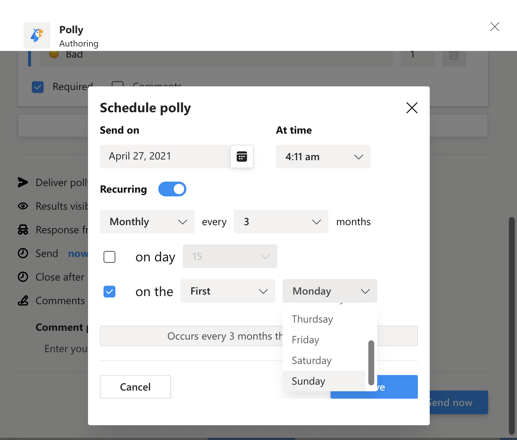Close the Schedule polly dialog
Viewport: 517px width, 440px height.
412,108
